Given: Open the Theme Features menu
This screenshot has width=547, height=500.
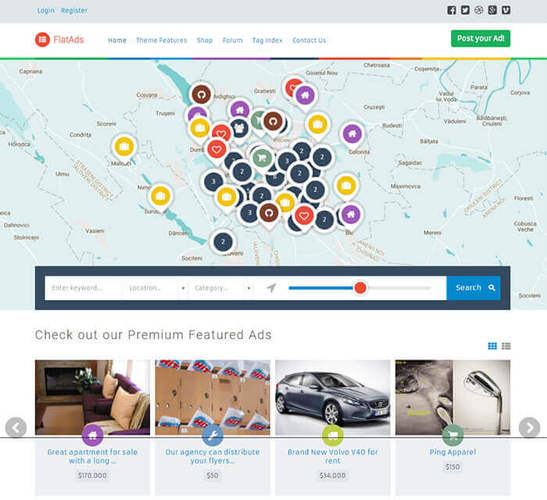Looking at the screenshot, I should 162,40.
